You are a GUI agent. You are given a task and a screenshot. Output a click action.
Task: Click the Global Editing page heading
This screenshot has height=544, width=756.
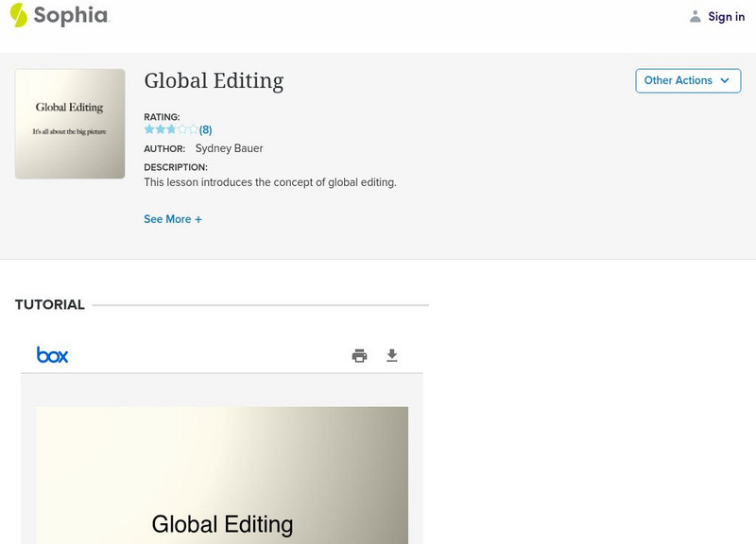[x=215, y=81]
